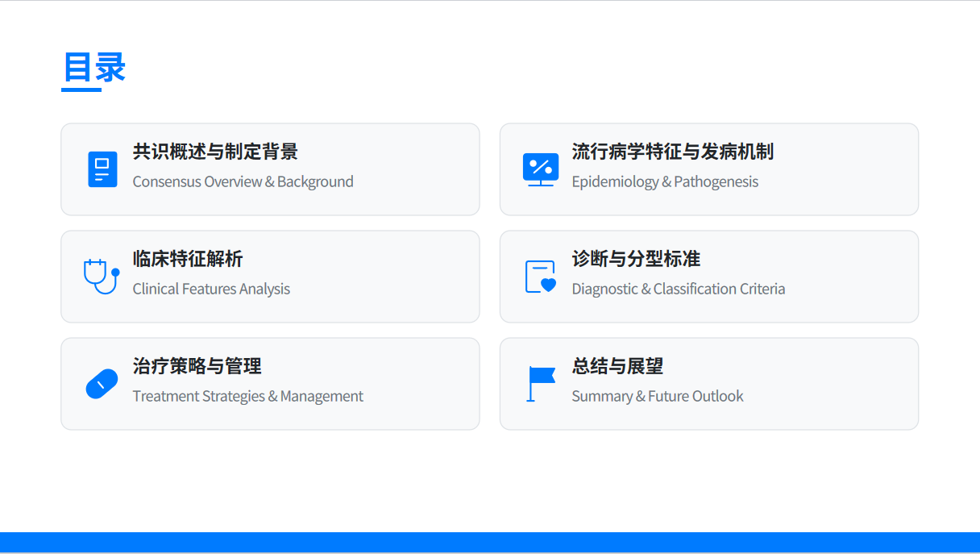This screenshot has width=980, height=554.
Task: Click the 目录 page title
Action: 95,69
